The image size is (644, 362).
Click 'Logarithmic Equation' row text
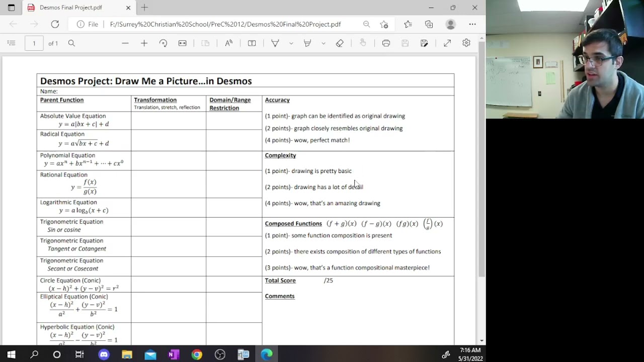click(x=68, y=203)
